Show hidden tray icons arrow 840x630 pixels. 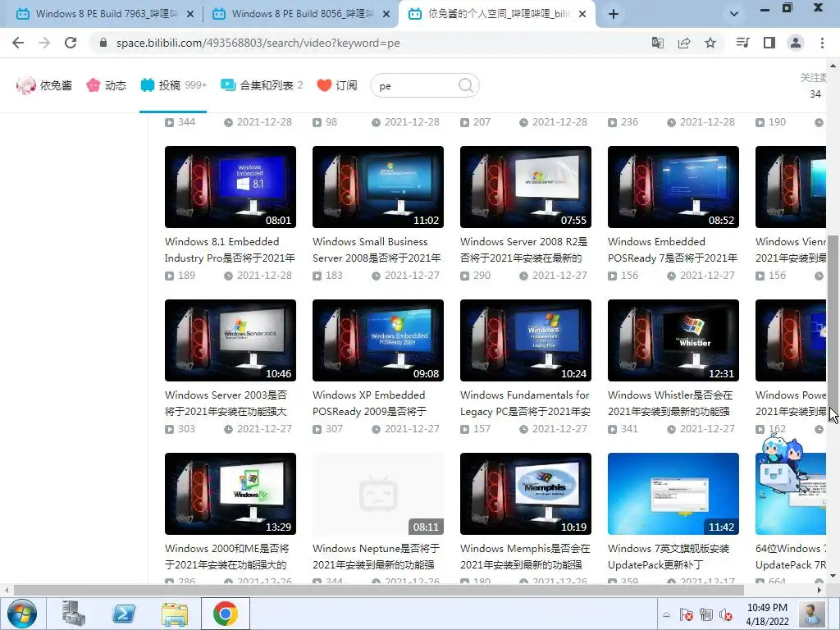pyautogui.click(x=666, y=615)
